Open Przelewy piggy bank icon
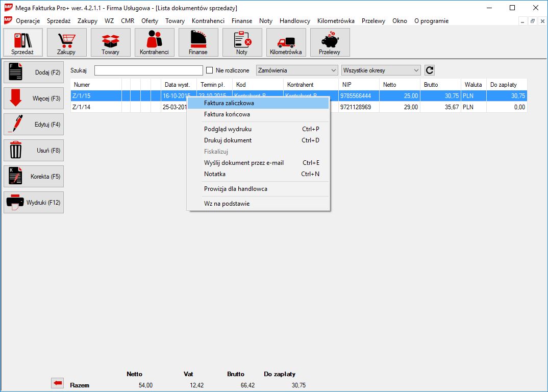The width and height of the screenshot is (548, 392). [330, 42]
